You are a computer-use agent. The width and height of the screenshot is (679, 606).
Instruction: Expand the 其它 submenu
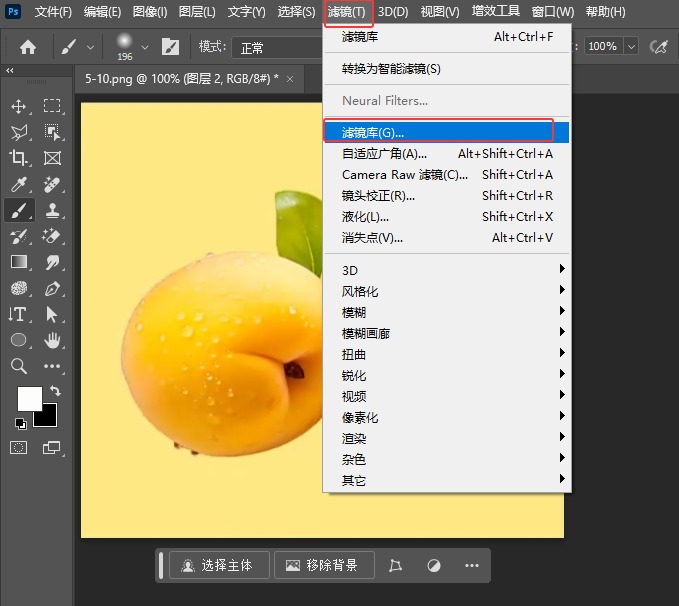[x=447, y=480]
